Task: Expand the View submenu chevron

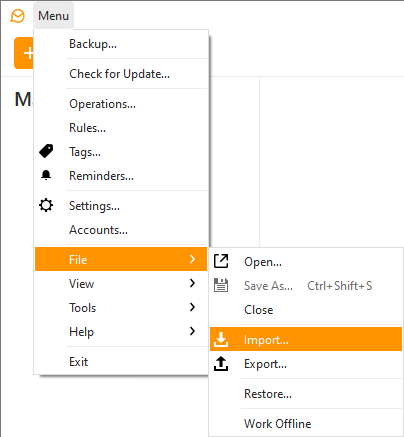Action: (x=192, y=283)
